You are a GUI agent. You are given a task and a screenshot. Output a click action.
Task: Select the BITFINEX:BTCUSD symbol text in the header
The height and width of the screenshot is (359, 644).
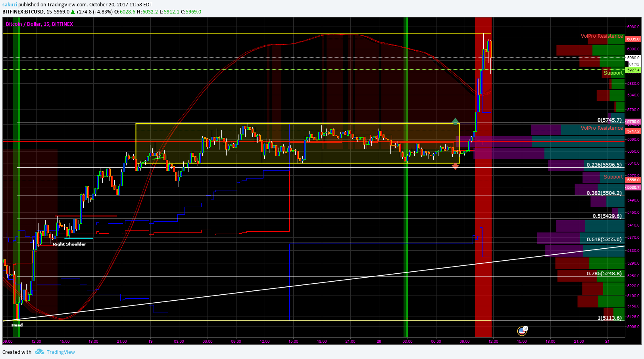[x=23, y=12]
